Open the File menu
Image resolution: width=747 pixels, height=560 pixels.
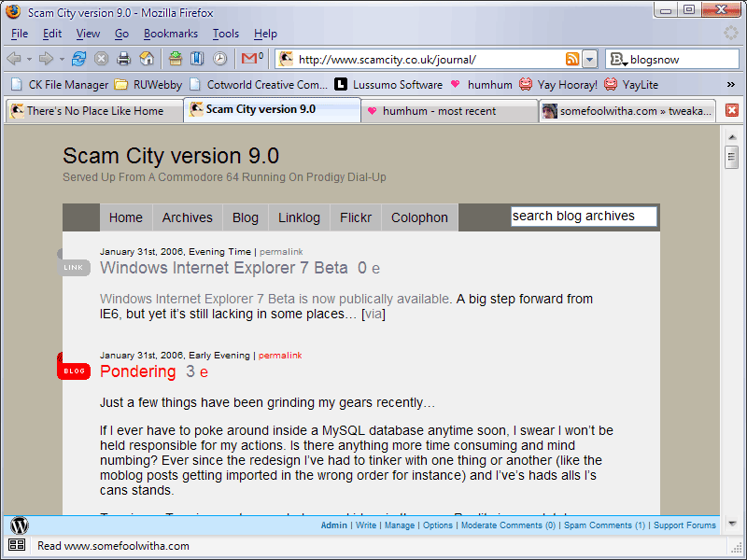20,34
